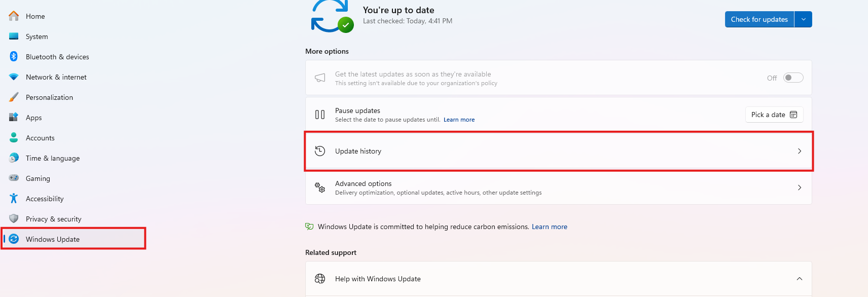The image size is (868, 297).
Task: Click the Pause updates pause icon
Action: coord(320,115)
